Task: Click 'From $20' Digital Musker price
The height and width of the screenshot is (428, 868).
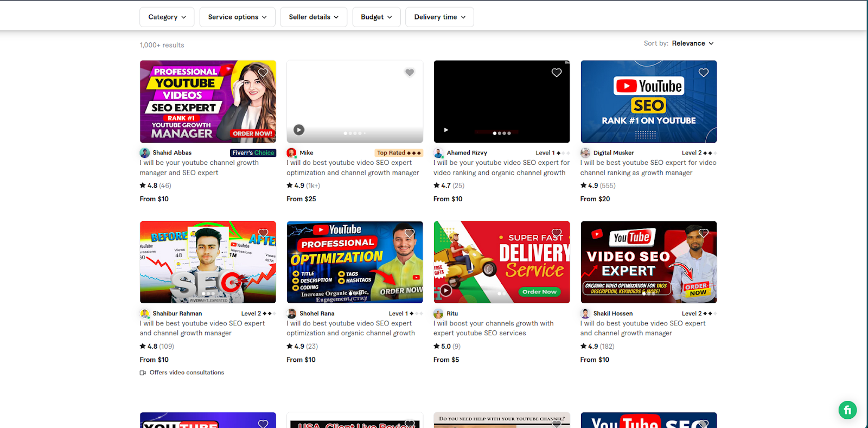Action: pyautogui.click(x=595, y=199)
